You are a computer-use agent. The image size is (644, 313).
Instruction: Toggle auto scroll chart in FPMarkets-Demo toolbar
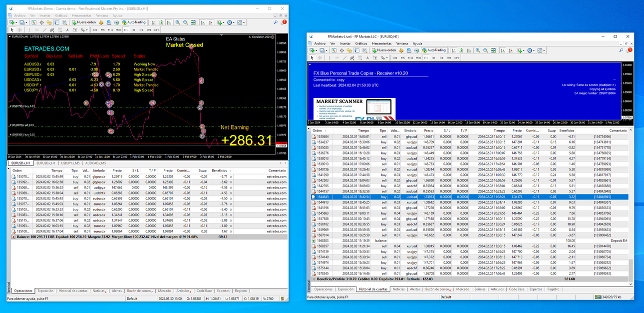coord(203,22)
